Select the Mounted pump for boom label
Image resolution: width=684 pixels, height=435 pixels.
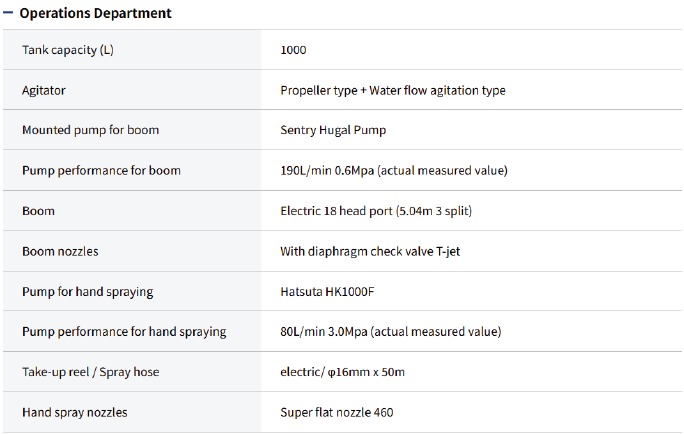point(90,130)
